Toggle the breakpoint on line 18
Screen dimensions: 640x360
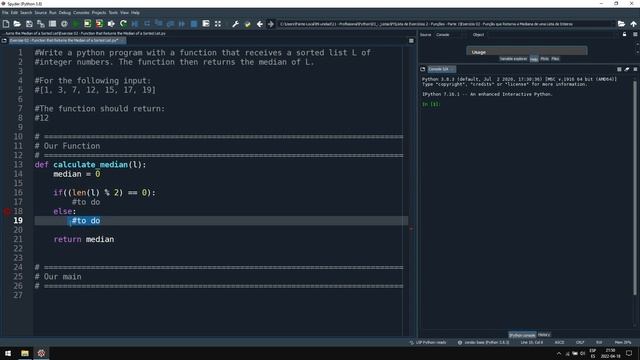coord(7,211)
